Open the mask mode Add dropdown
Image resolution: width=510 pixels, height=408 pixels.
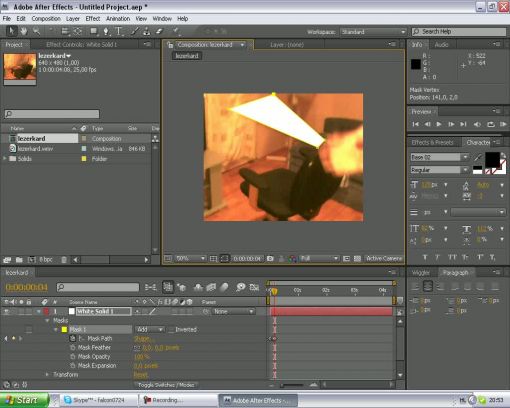tap(150, 329)
